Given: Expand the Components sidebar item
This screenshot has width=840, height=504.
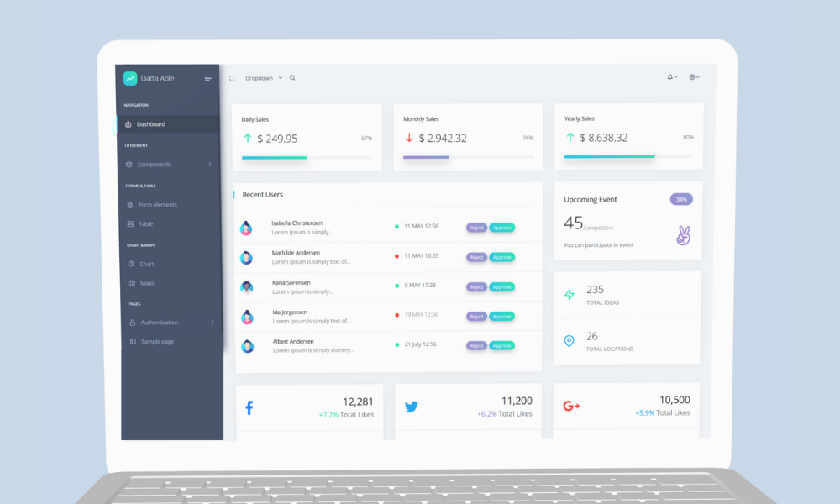Looking at the screenshot, I should tap(168, 165).
